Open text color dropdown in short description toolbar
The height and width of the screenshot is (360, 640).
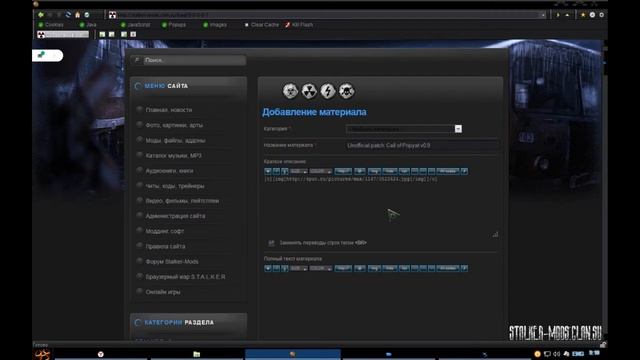click(x=321, y=171)
